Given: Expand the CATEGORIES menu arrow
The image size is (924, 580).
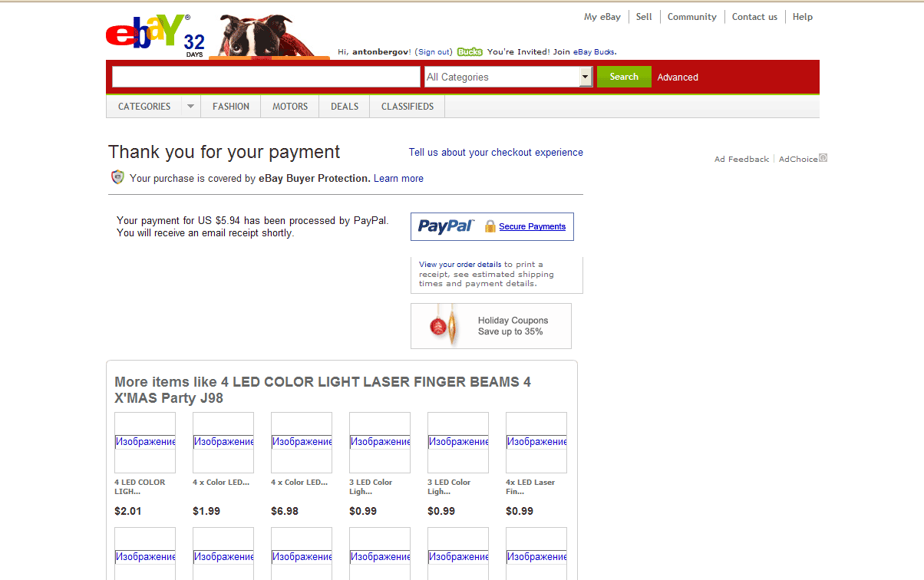Looking at the screenshot, I should [x=190, y=106].
